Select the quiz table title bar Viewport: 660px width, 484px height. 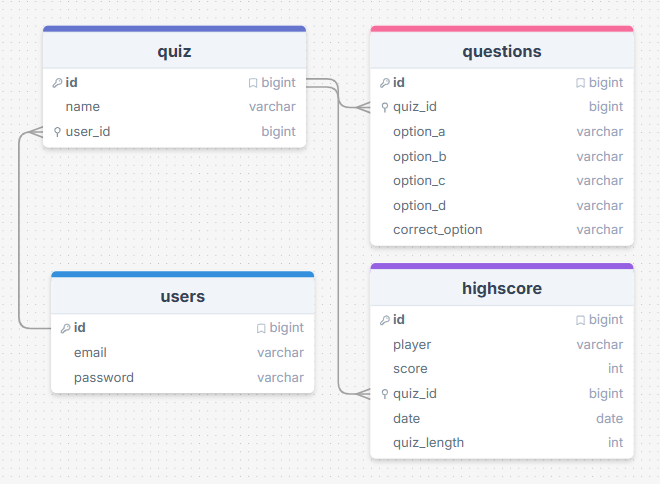pos(174,51)
